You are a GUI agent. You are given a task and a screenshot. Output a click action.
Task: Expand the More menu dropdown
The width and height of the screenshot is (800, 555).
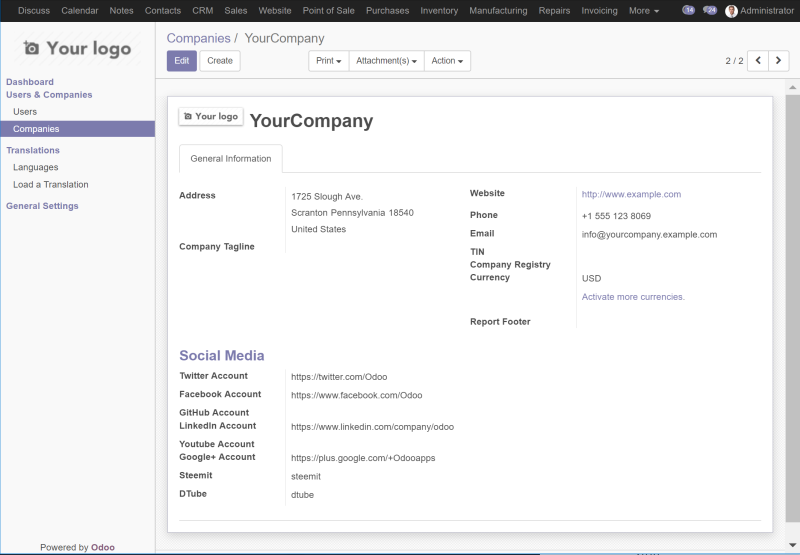pyautogui.click(x=644, y=11)
